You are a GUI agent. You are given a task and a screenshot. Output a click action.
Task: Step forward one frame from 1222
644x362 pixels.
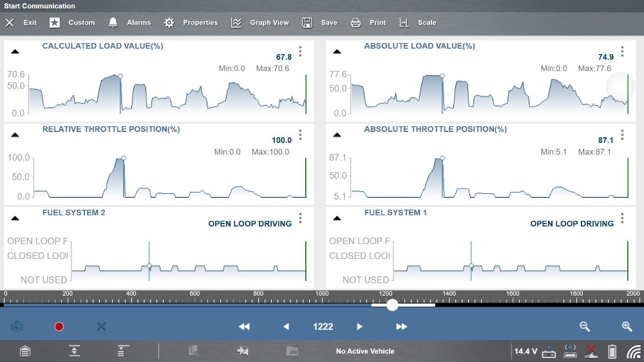pos(360,327)
